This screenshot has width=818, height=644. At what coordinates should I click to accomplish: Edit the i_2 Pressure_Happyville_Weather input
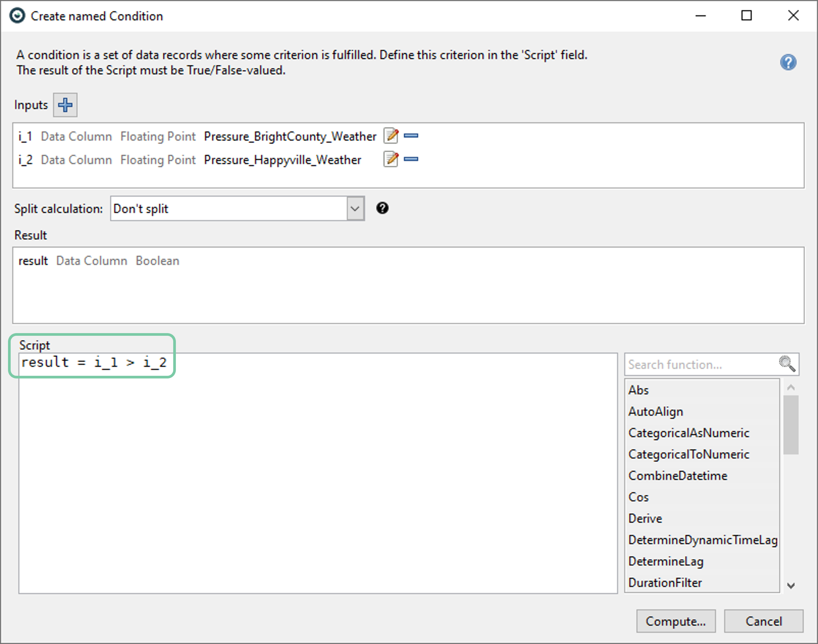391,159
